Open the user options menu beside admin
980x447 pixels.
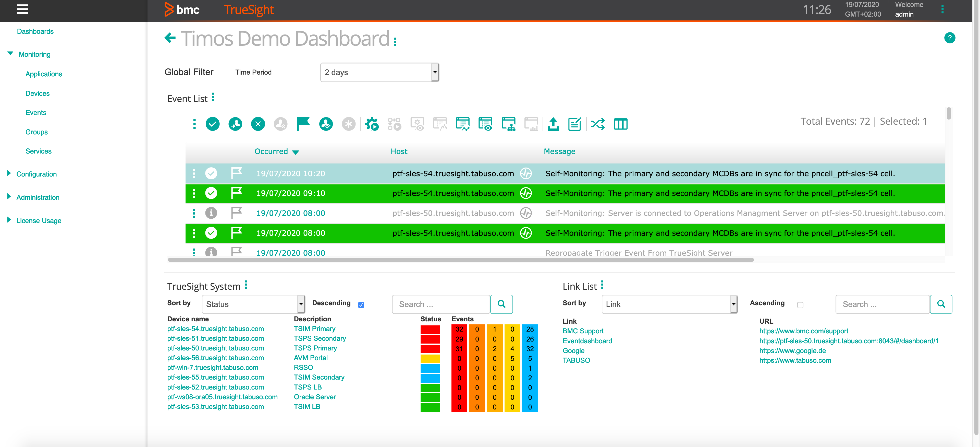942,9
